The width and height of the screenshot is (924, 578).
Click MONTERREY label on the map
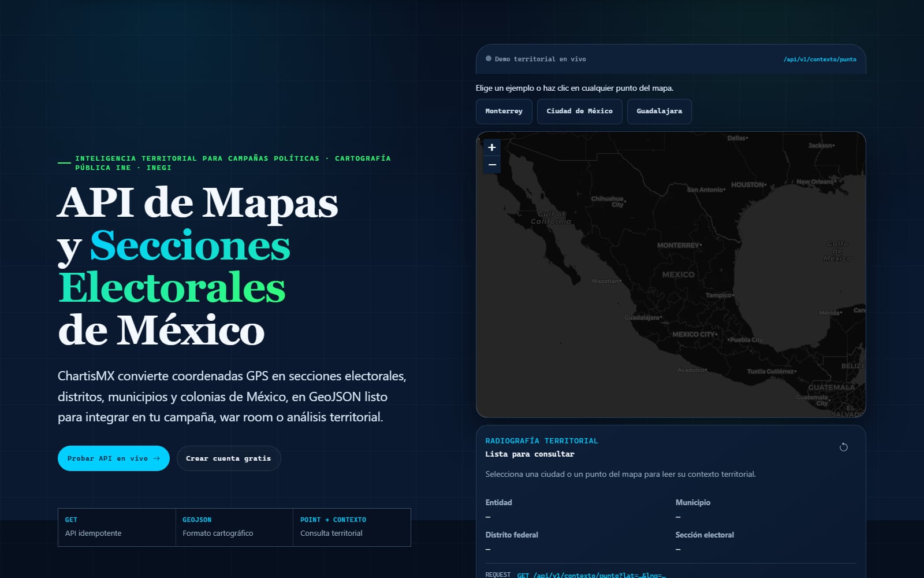tap(678, 245)
